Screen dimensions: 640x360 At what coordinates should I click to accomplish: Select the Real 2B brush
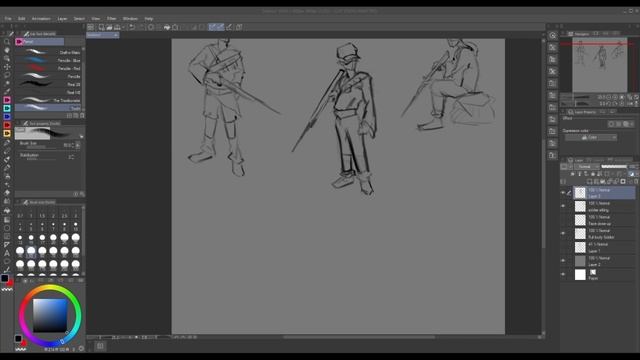pos(48,84)
